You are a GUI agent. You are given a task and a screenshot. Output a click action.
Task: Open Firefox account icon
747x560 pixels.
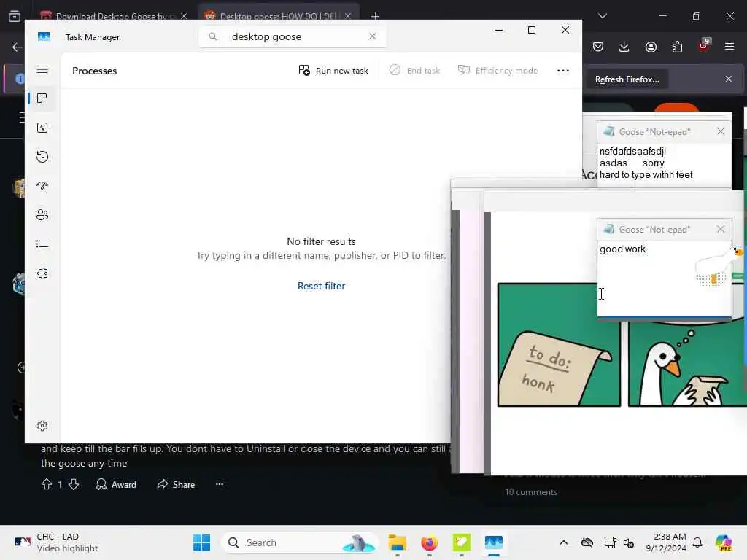point(651,47)
